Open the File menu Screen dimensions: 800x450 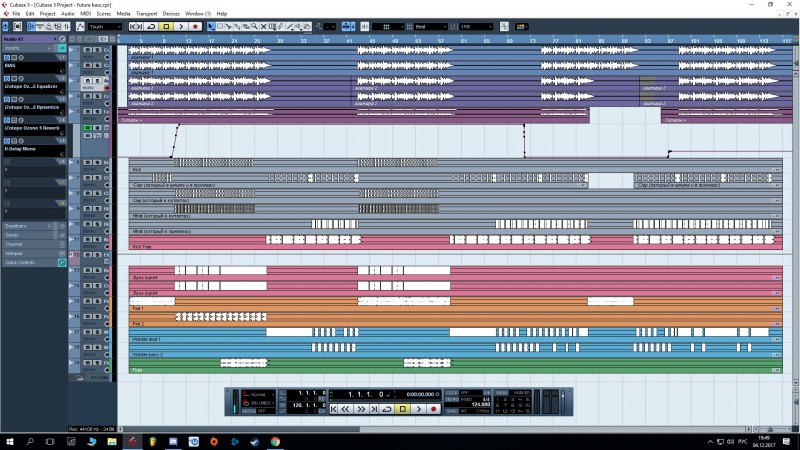point(16,14)
